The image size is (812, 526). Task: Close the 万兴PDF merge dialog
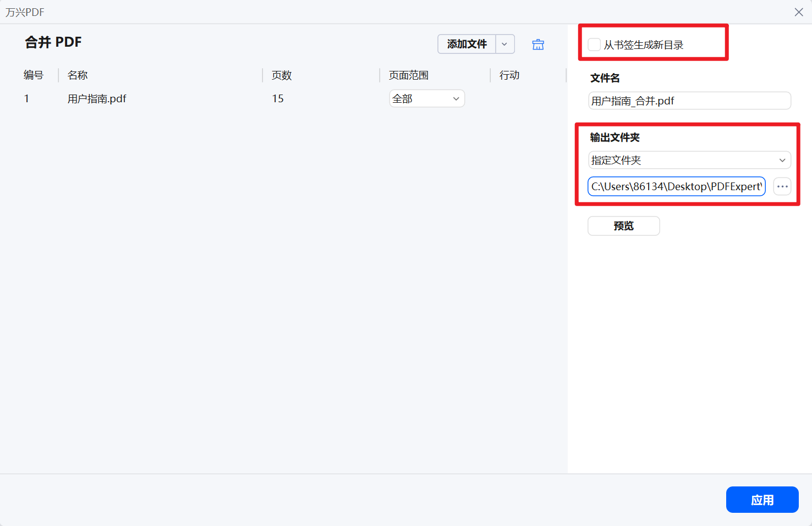tap(798, 12)
